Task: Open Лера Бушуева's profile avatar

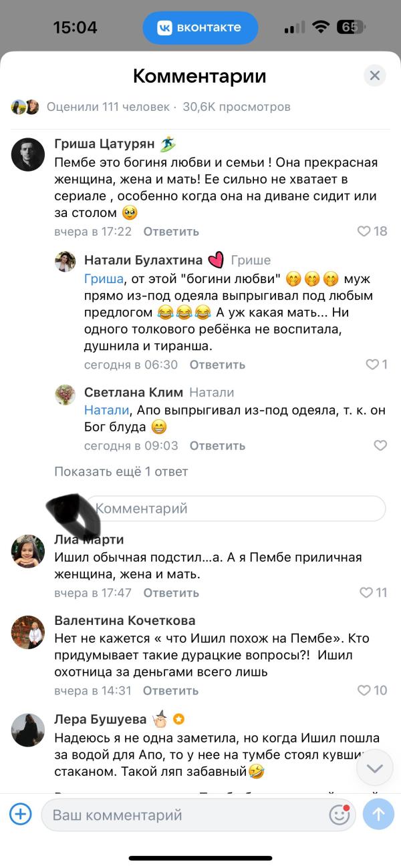Action: point(28,730)
